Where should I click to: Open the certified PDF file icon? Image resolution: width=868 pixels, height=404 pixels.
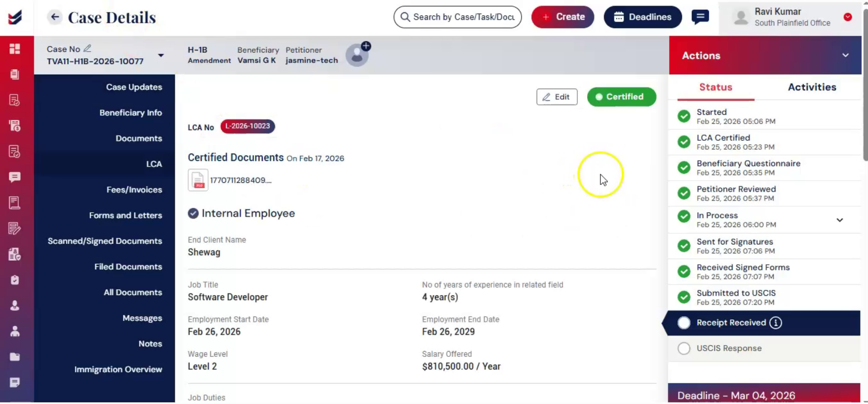(x=198, y=180)
